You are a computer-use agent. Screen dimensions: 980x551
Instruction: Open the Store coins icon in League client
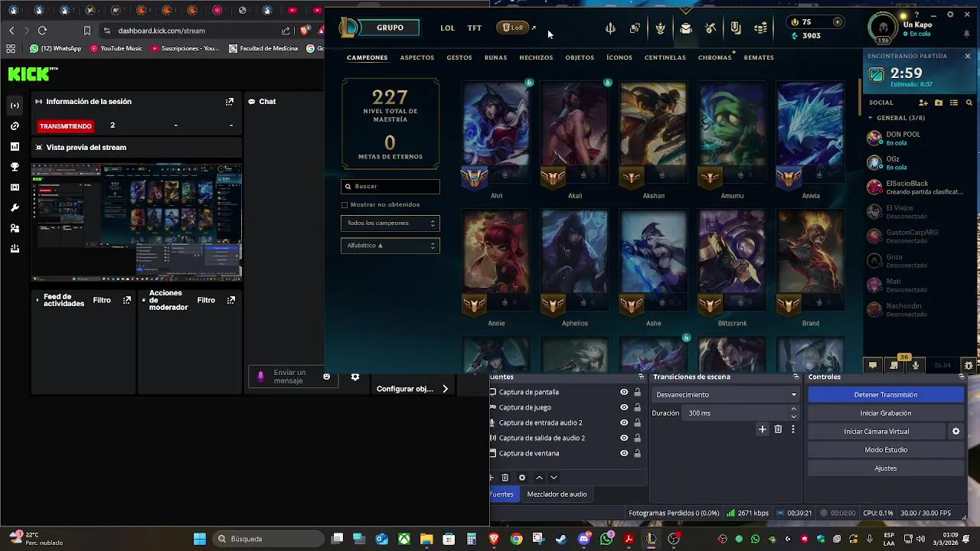click(760, 28)
